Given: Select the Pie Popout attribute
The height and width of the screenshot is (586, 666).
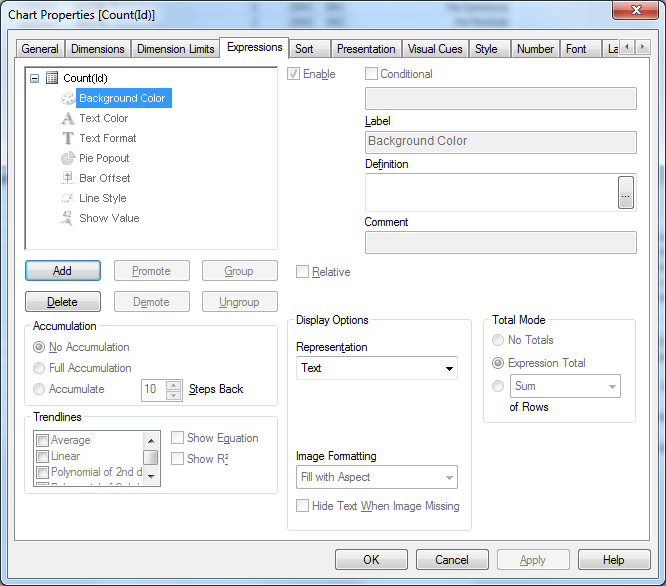Looking at the screenshot, I should point(104,158).
